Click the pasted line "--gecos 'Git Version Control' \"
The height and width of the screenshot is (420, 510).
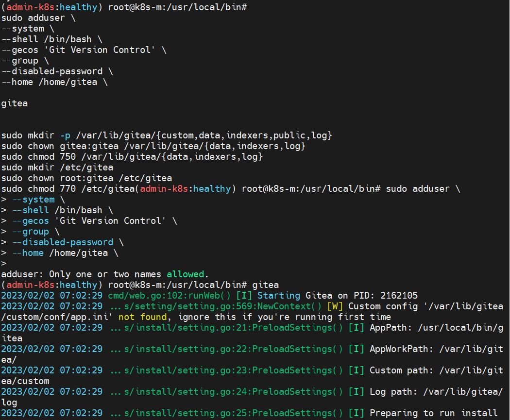84,50
